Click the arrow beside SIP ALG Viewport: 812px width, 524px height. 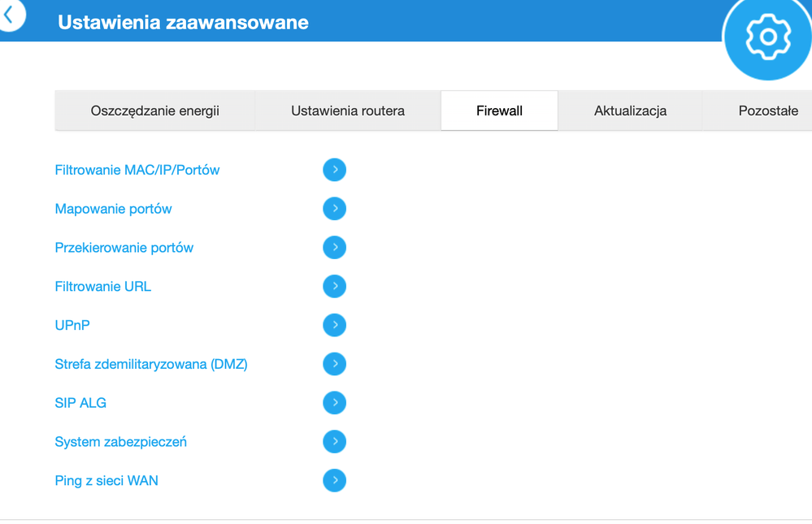(x=334, y=402)
